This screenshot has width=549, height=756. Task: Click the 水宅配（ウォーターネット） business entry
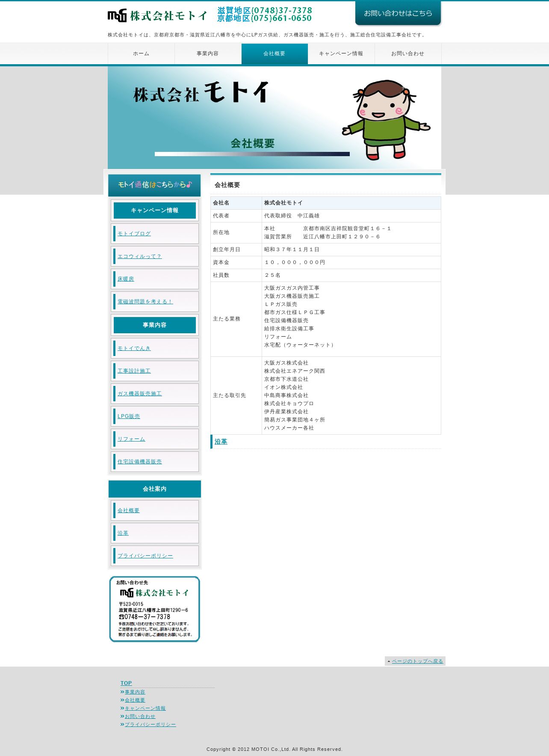[300, 345]
